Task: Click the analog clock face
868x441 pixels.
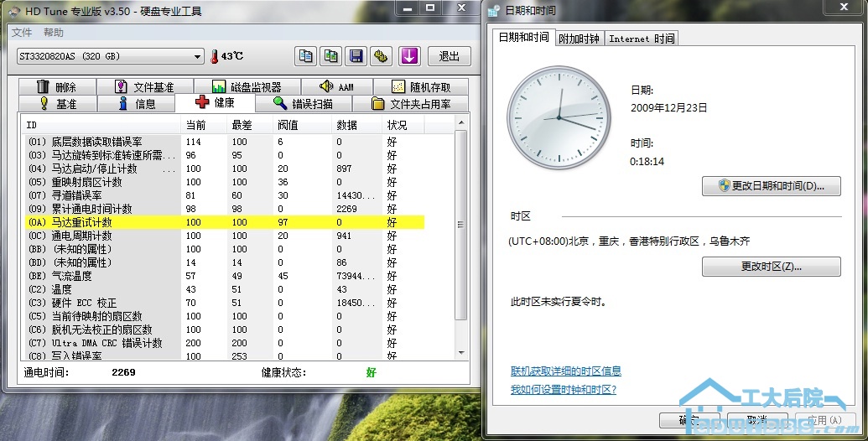Action: point(559,118)
